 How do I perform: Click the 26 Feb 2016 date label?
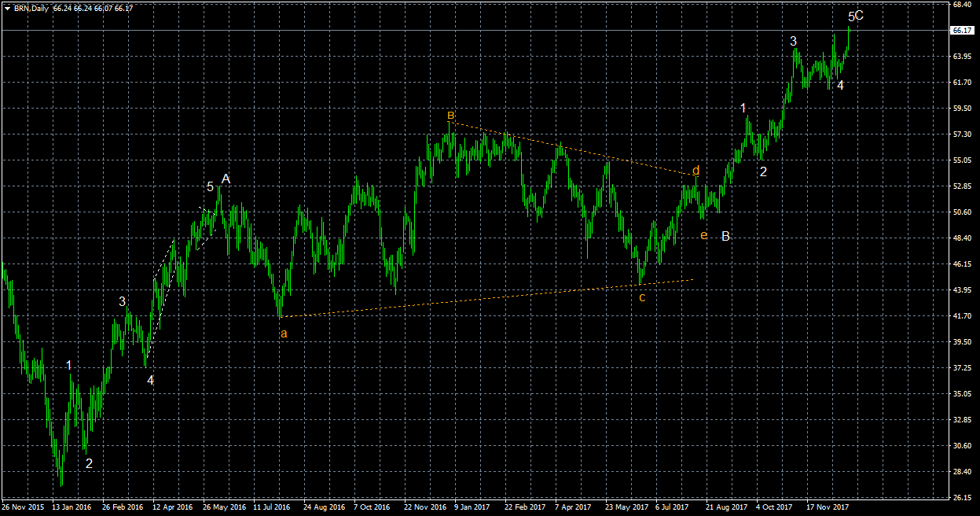pyautogui.click(x=123, y=508)
